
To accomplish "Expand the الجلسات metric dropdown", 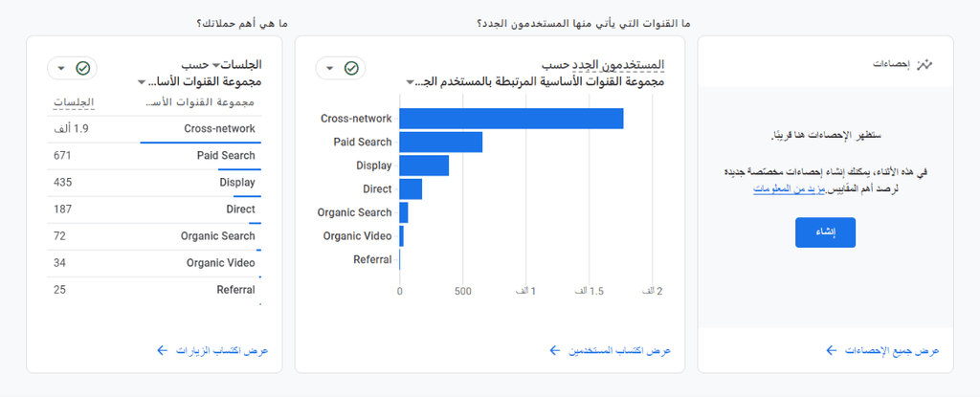I will click(216, 64).
